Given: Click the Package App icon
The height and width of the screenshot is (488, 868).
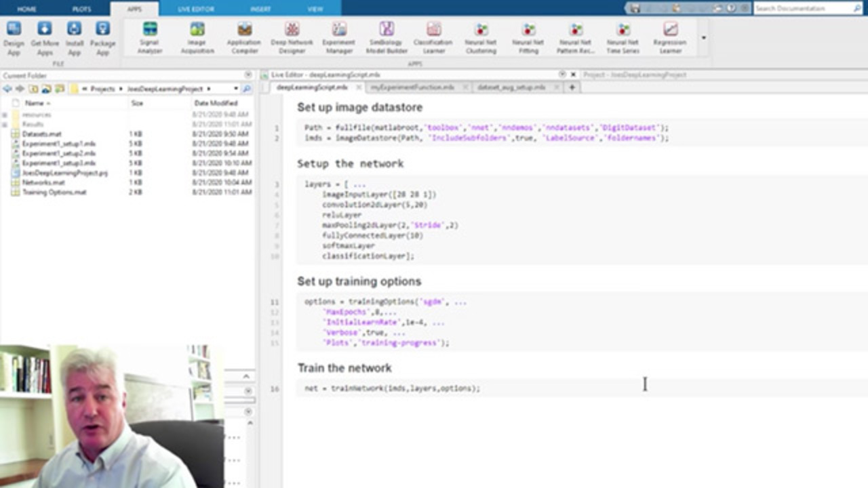Looking at the screenshot, I should pyautogui.click(x=102, y=37).
